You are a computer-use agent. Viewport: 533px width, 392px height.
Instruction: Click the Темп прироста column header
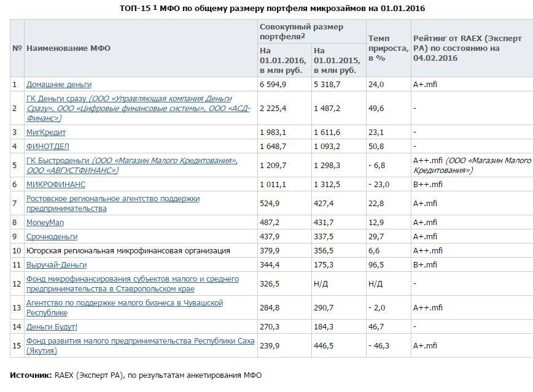[387, 48]
